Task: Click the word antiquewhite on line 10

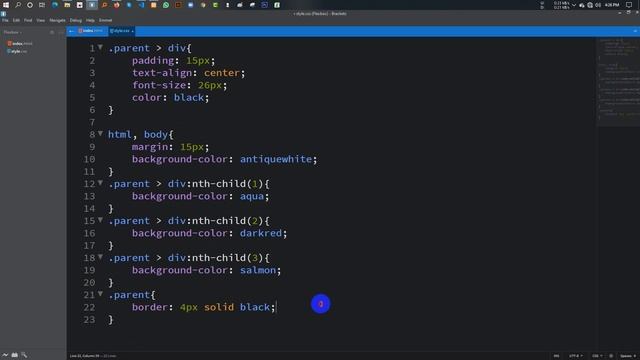Action: (x=276, y=159)
